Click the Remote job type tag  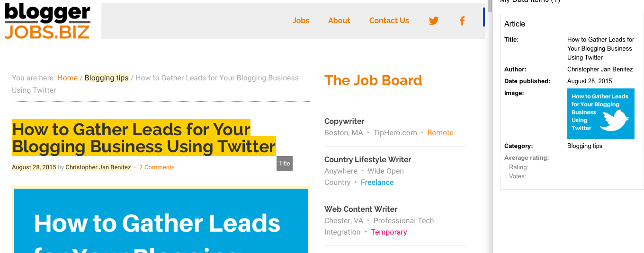(x=440, y=133)
